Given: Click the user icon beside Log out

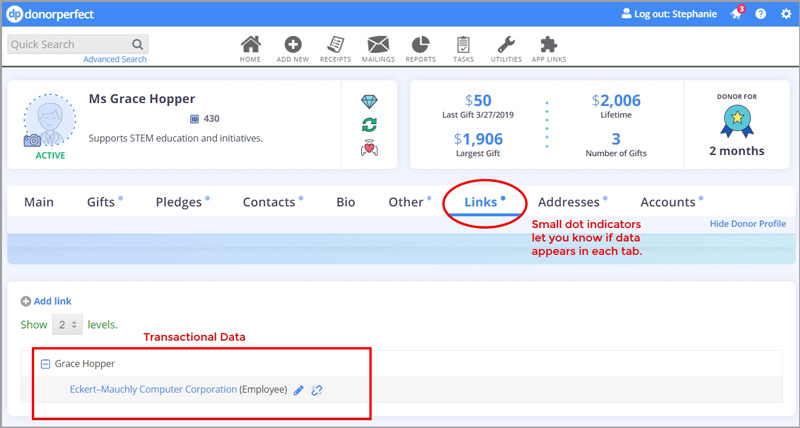Looking at the screenshot, I should 626,14.
